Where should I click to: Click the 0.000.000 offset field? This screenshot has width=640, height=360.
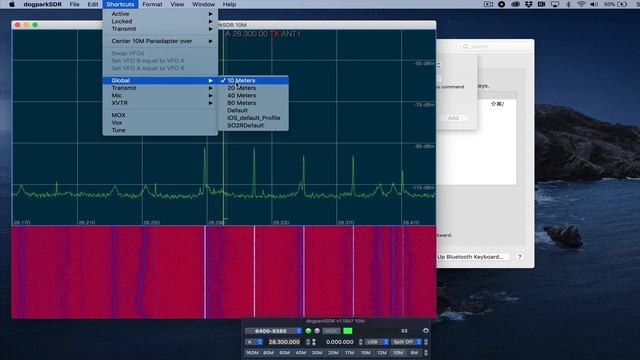coord(340,342)
